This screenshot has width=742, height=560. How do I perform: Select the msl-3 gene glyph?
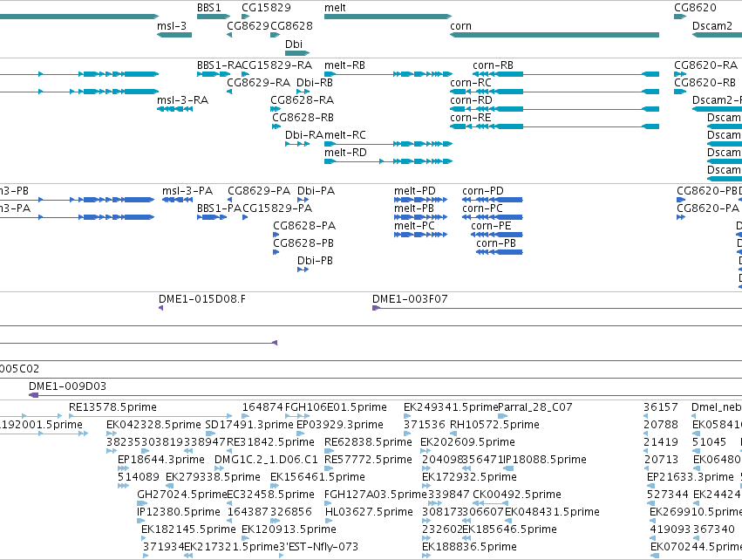[174, 35]
